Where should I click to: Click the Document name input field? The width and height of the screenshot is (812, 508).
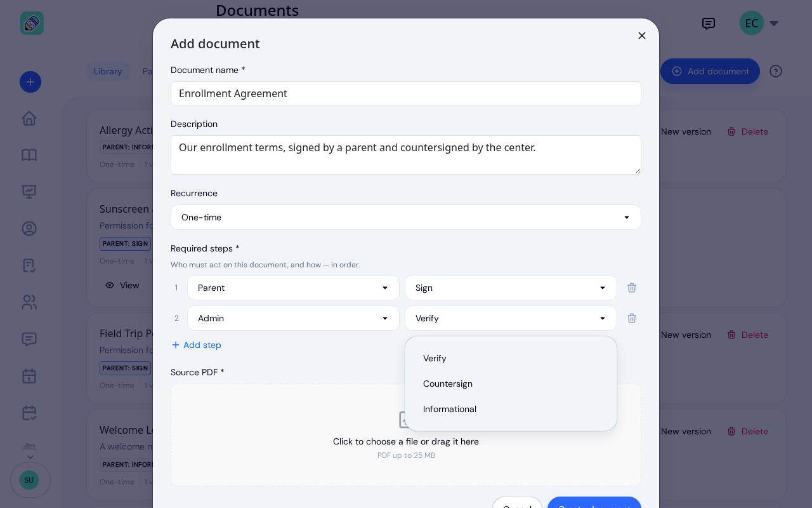(x=406, y=93)
